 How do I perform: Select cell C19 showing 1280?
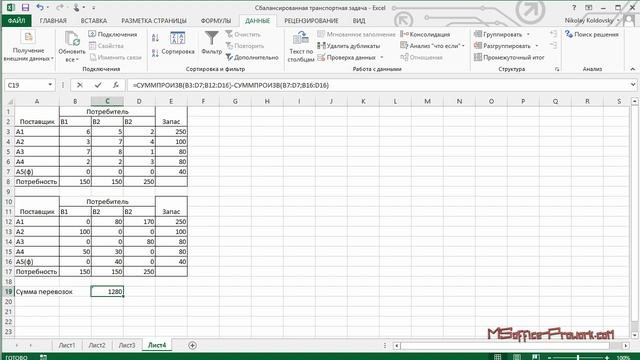point(107,291)
